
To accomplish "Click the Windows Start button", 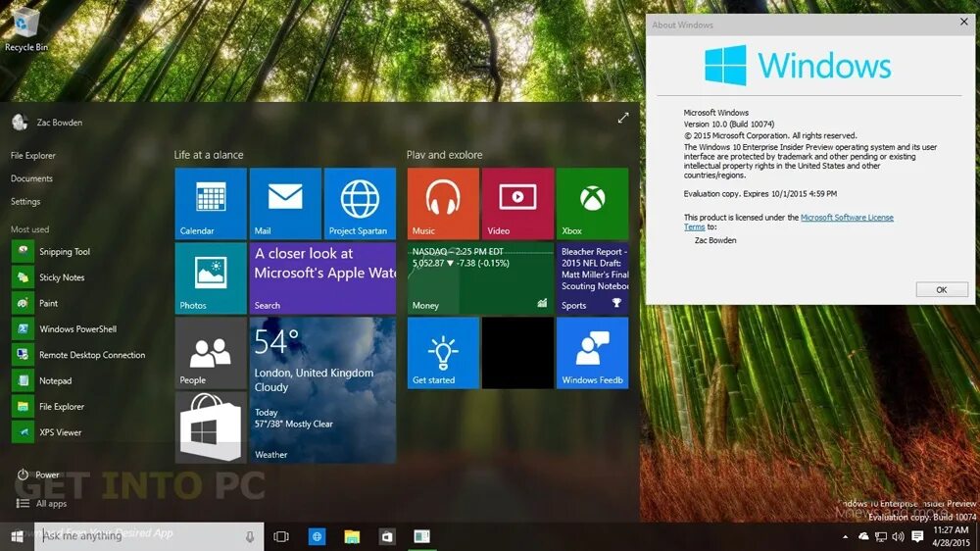I will (17, 536).
